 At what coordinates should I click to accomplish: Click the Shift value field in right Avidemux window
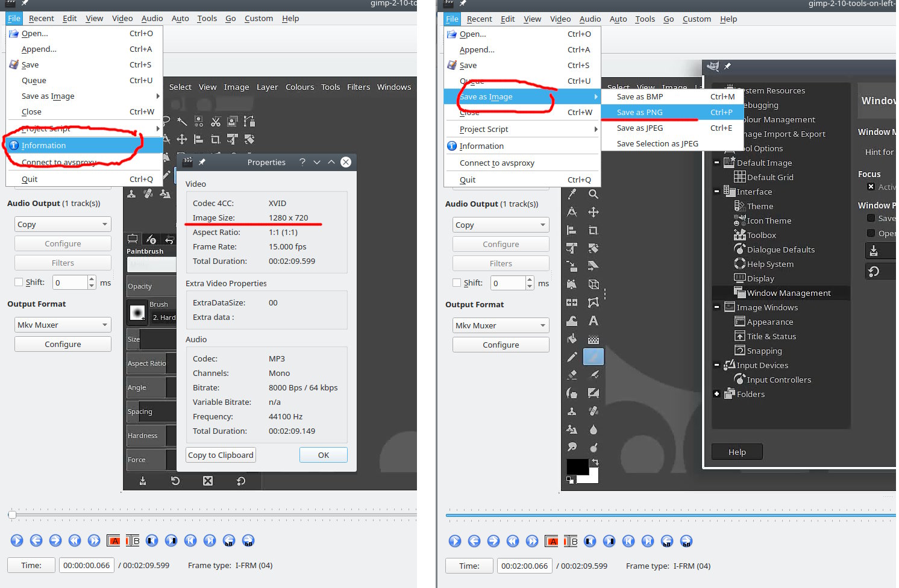[x=508, y=283]
